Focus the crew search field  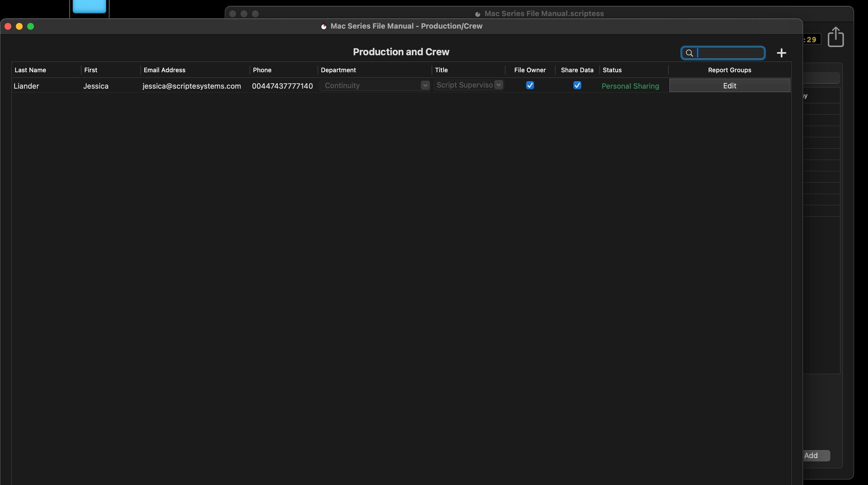729,53
